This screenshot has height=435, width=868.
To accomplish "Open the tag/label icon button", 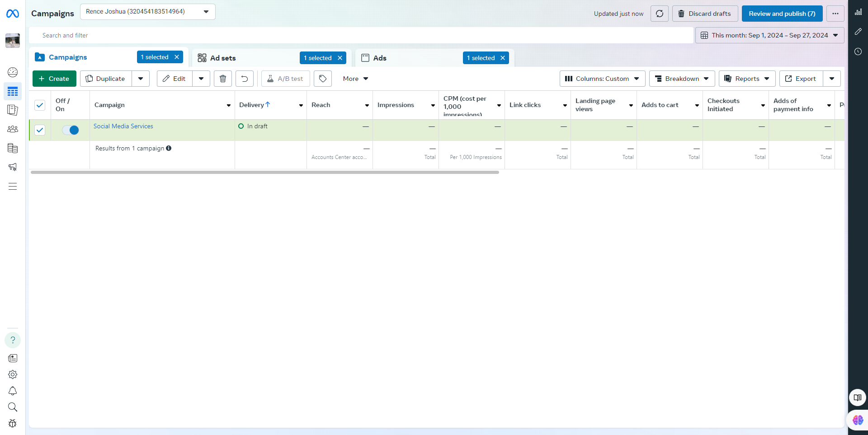I will pos(322,79).
